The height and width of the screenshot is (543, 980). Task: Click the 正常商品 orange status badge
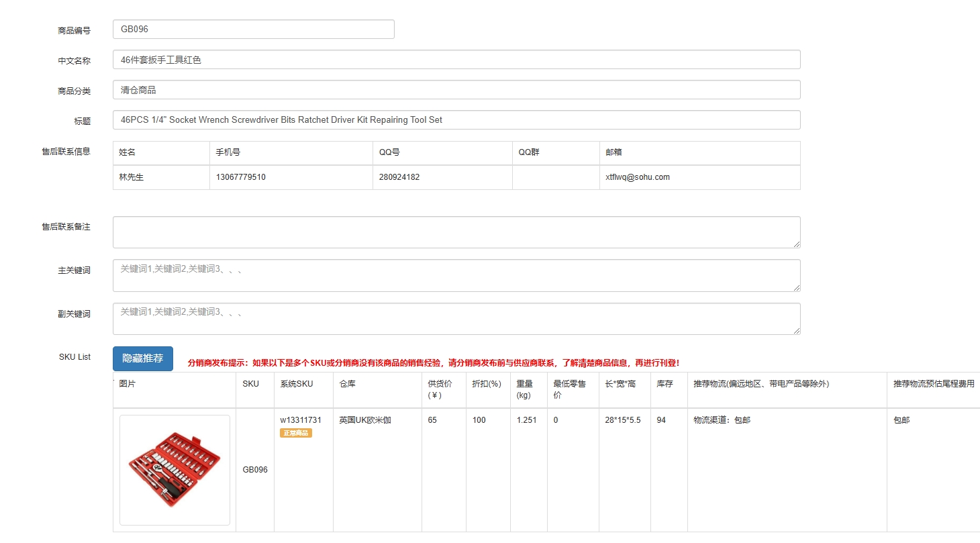pos(296,433)
